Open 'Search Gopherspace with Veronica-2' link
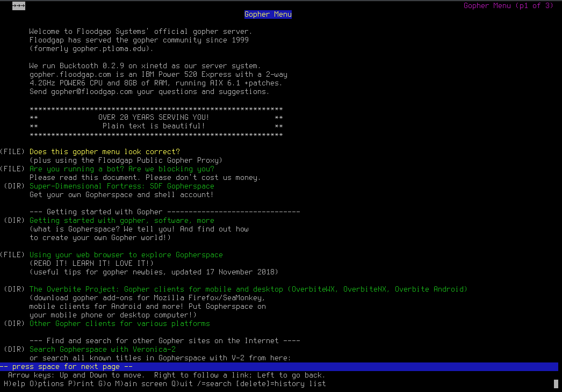This screenshot has height=392, width=562. (x=103, y=350)
